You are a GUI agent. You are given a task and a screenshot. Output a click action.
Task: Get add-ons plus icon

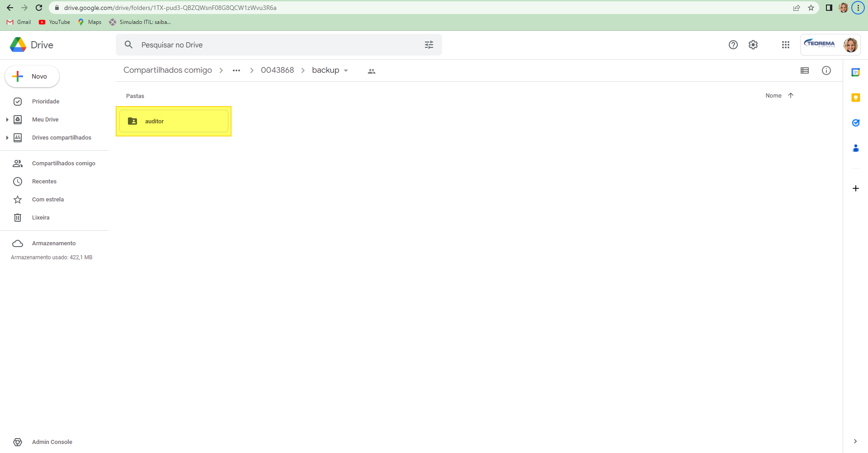[856, 188]
